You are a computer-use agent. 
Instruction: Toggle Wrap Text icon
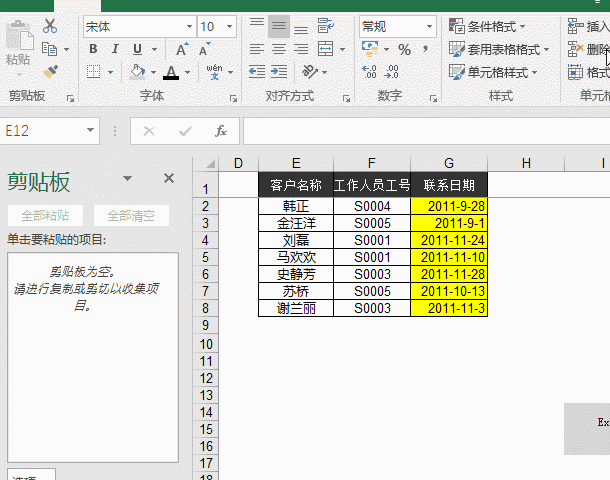pos(326,26)
